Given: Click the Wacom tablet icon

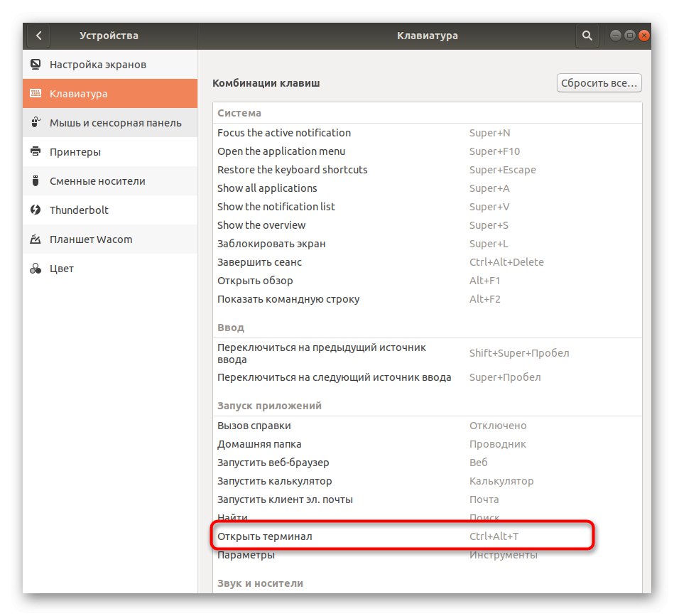Looking at the screenshot, I should pyautogui.click(x=36, y=239).
